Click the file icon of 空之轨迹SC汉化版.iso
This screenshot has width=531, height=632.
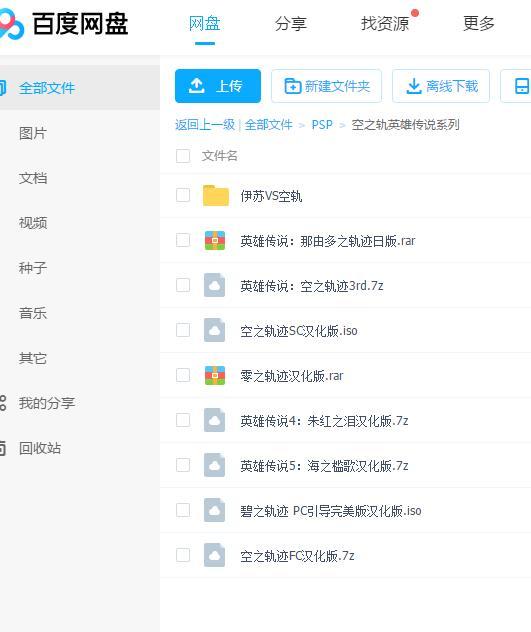point(214,331)
